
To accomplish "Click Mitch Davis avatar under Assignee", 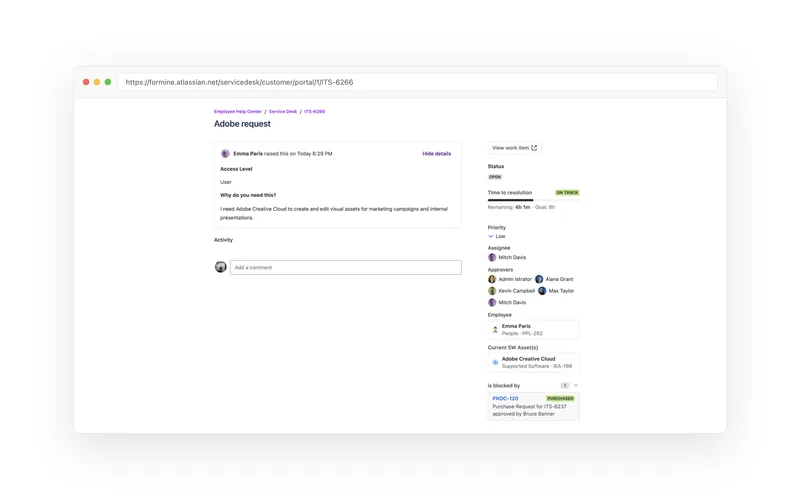I will (x=492, y=258).
